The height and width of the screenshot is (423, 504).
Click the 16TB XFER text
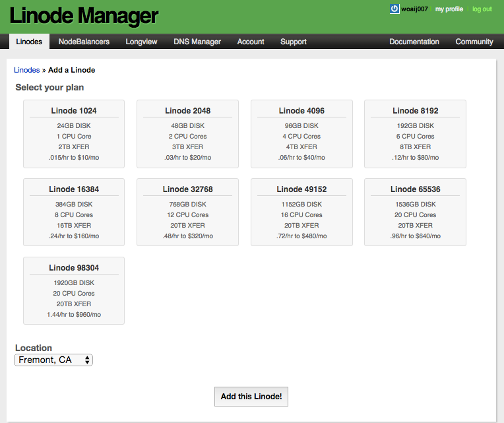click(74, 225)
